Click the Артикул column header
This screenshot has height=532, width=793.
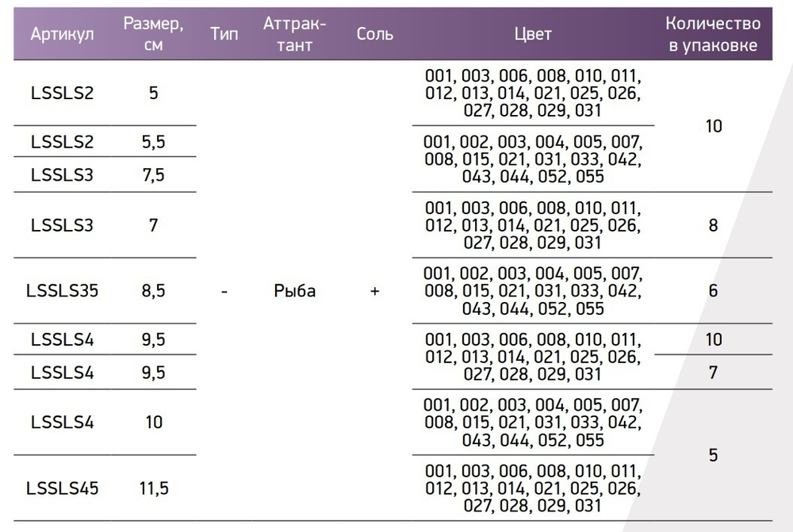[63, 34]
